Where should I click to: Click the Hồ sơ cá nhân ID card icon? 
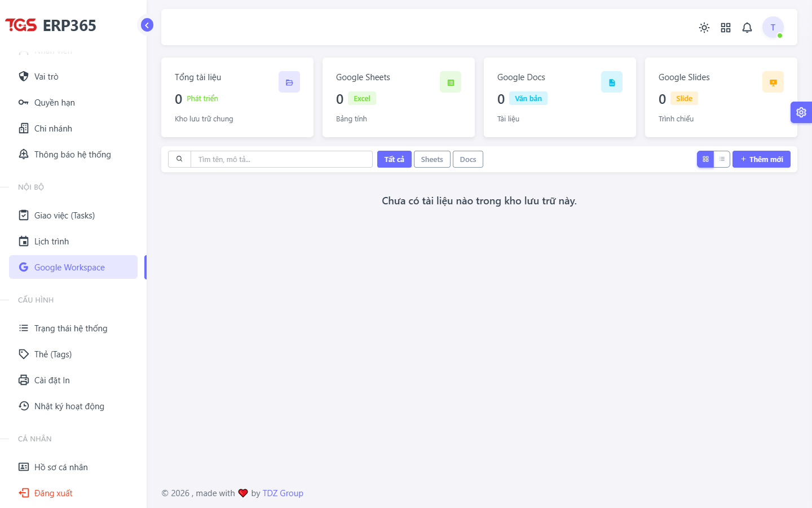pos(24,467)
